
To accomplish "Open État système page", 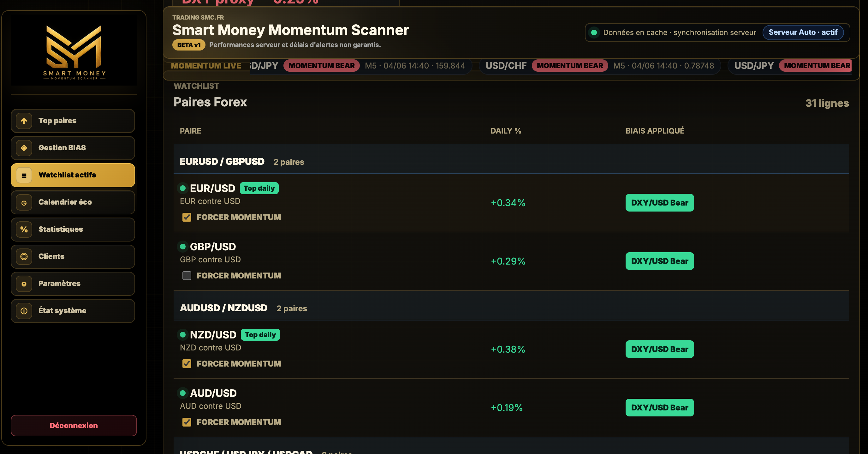I will [x=73, y=311].
